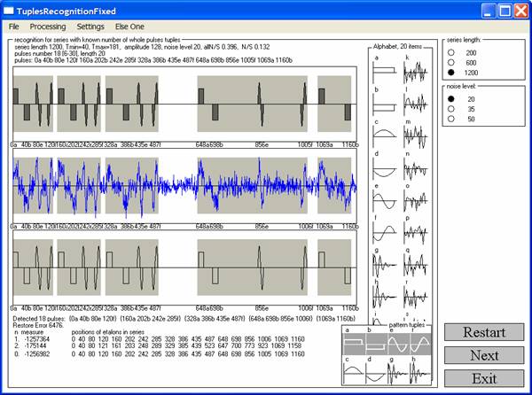This screenshot has width=532, height=395.
Task: Minimize the TuplesRecognitionFixed window
Action: (489, 11)
